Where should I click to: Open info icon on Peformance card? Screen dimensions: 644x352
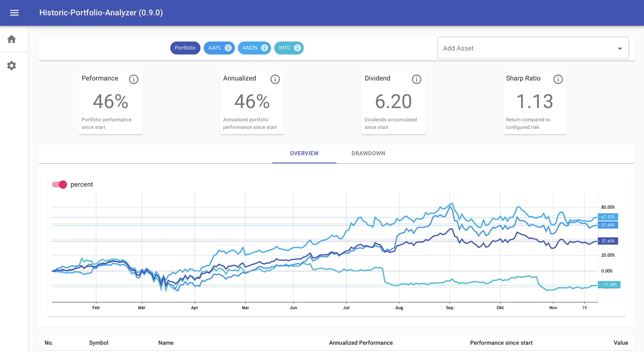(x=133, y=79)
